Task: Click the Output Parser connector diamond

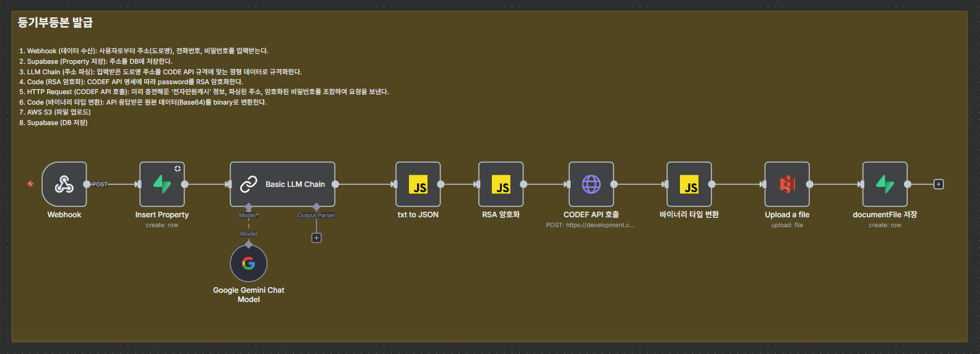Action: (x=316, y=207)
